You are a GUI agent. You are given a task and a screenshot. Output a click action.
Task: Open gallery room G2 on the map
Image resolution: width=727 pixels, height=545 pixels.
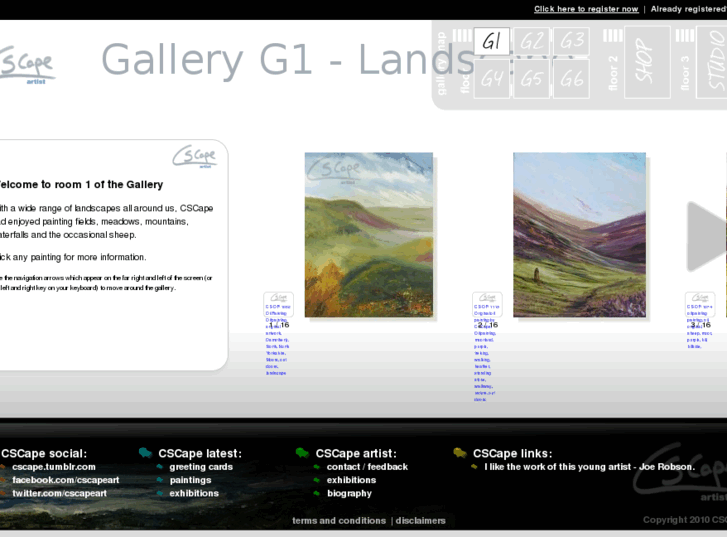(531, 41)
